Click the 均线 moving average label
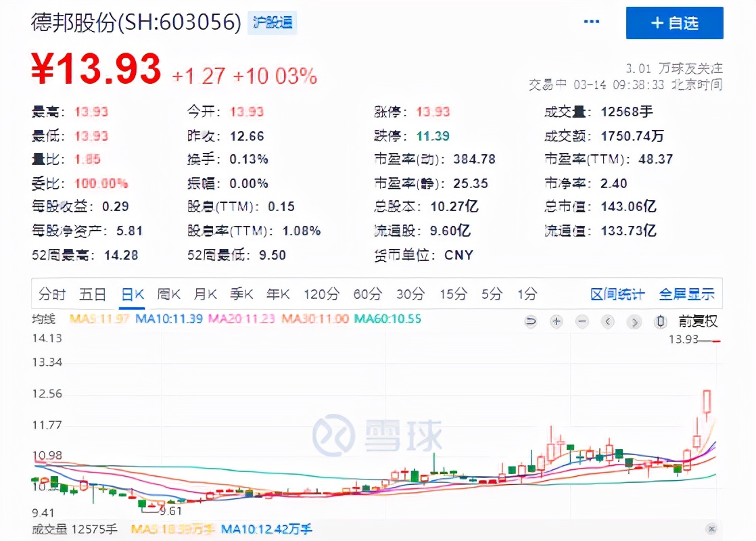Screen dimensions: 756x541 point(44,319)
